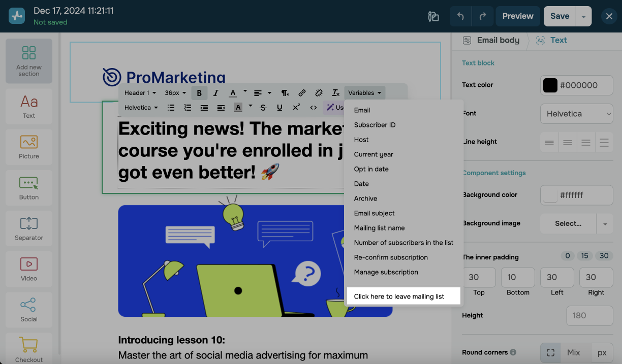Insert a link with chain icon
Screen dimensions: 622x364
click(x=302, y=93)
